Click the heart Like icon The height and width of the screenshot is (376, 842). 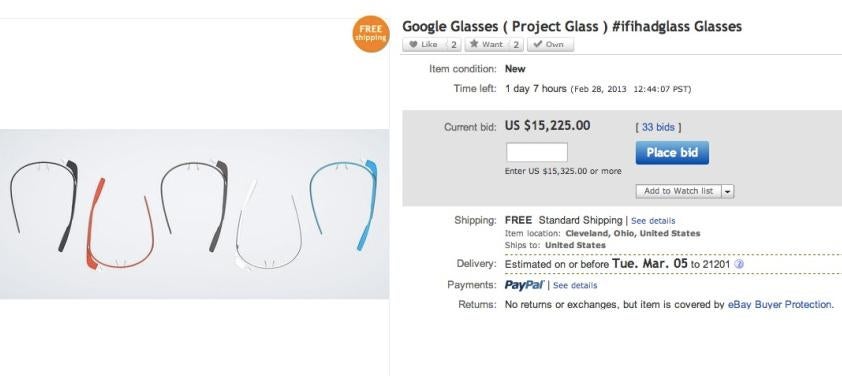tap(413, 45)
